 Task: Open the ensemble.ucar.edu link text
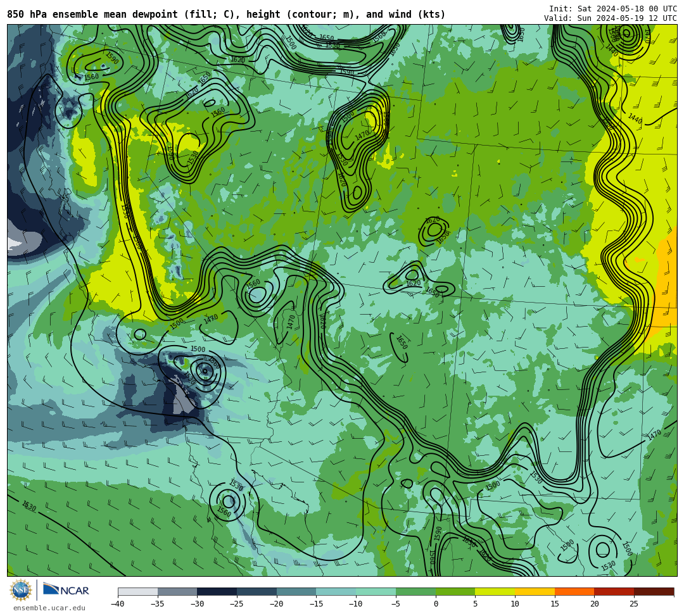pos(49,608)
